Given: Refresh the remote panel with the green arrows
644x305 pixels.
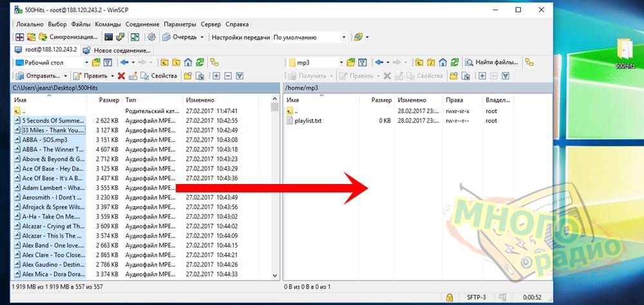Looking at the screenshot, I should [x=455, y=63].
